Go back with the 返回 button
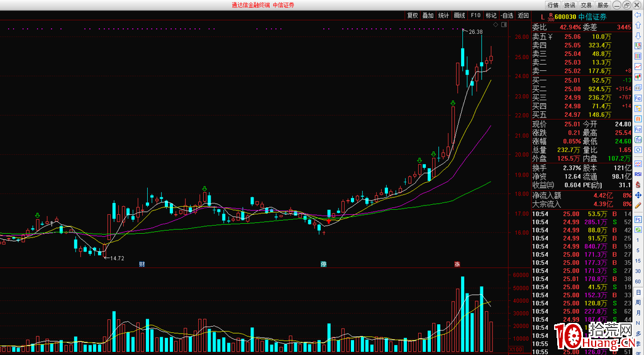Screen dimensions: 644x355 [523, 16]
